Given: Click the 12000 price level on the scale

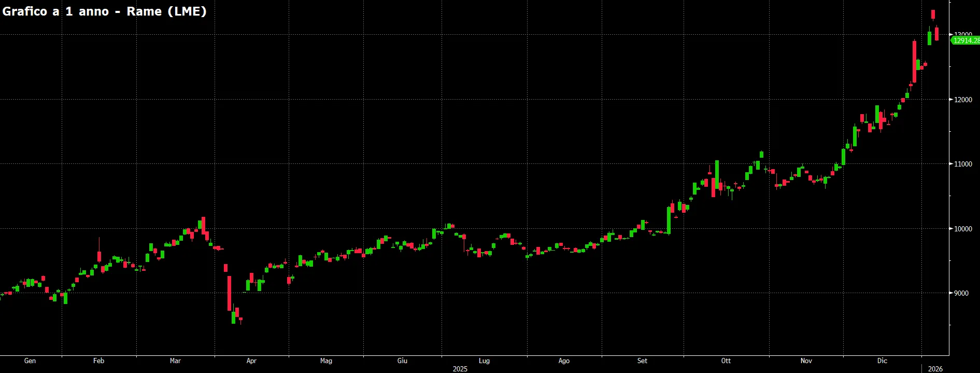Looking at the screenshot, I should 963,100.
